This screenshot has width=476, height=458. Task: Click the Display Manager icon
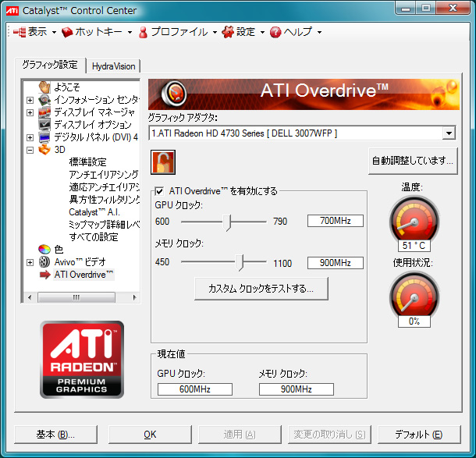coord(44,112)
